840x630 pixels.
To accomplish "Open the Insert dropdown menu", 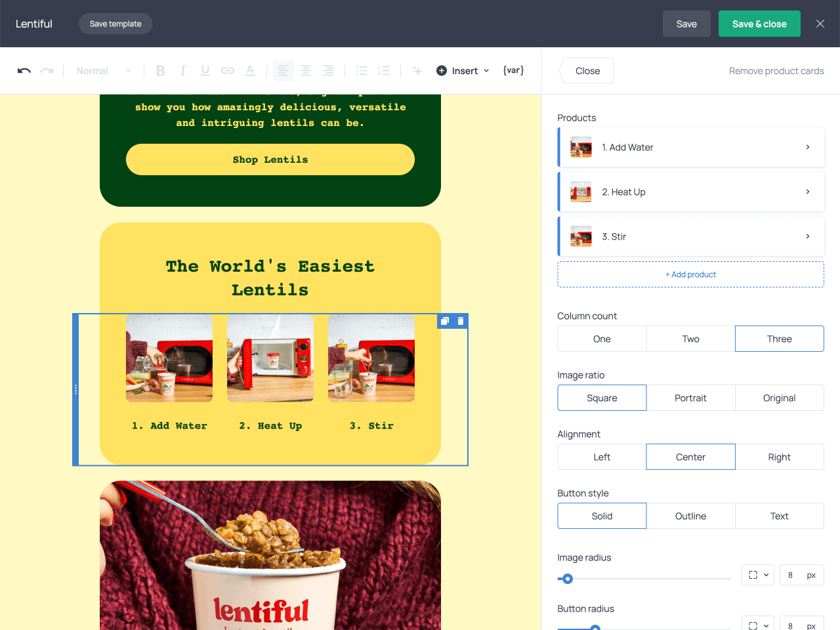I will pyautogui.click(x=463, y=71).
